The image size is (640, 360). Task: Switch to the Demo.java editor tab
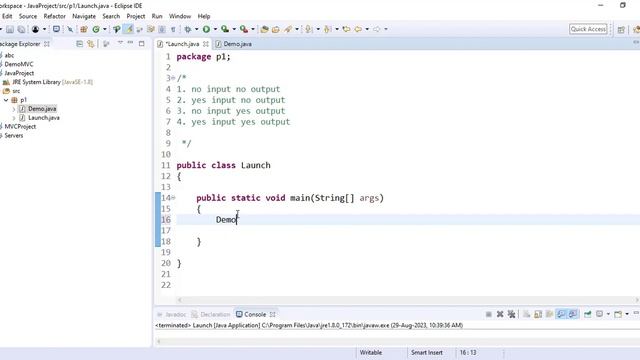[x=233, y=44]
